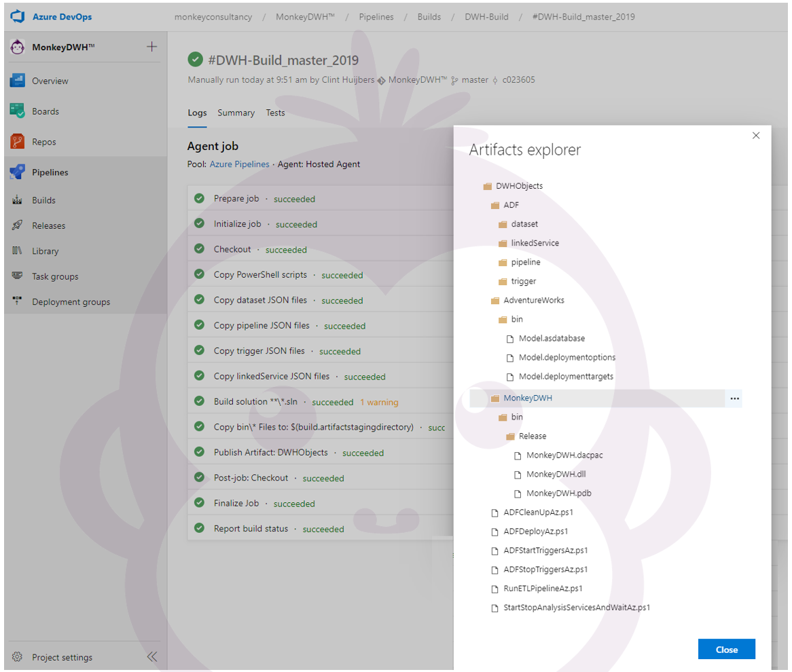Switch to the Tests tab

pos(275,113)
